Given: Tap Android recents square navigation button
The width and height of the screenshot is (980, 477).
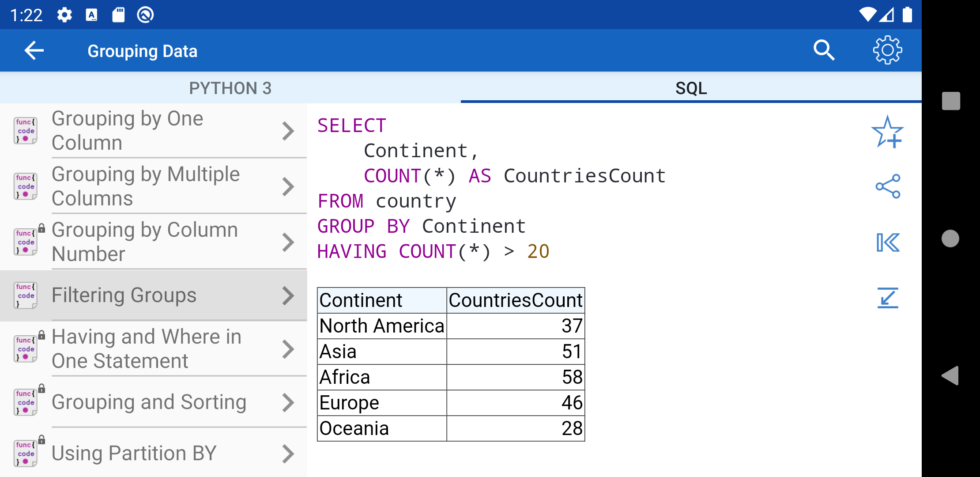Looking at the screenshot, I should click(x=951, y=101).
